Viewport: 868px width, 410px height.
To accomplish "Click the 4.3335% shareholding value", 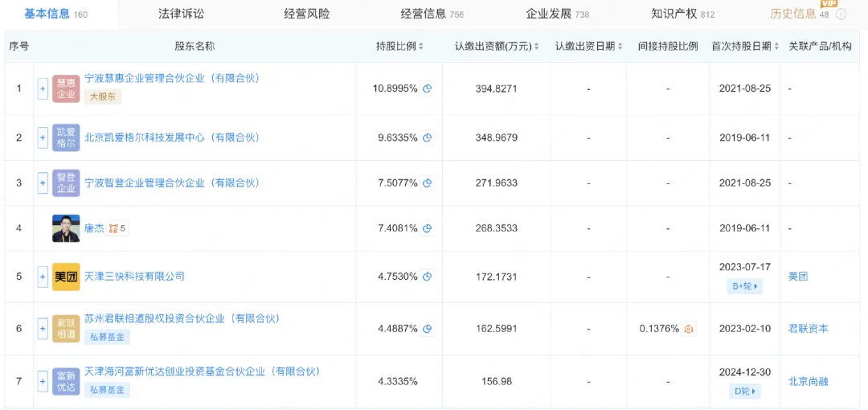I will click(398, 381).
